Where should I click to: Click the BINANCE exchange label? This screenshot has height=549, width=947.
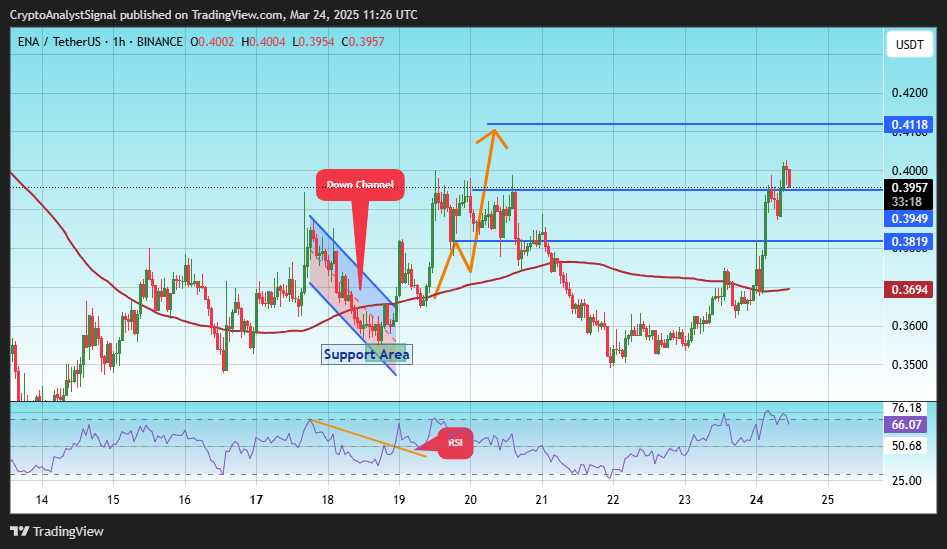tap(159, 42)
